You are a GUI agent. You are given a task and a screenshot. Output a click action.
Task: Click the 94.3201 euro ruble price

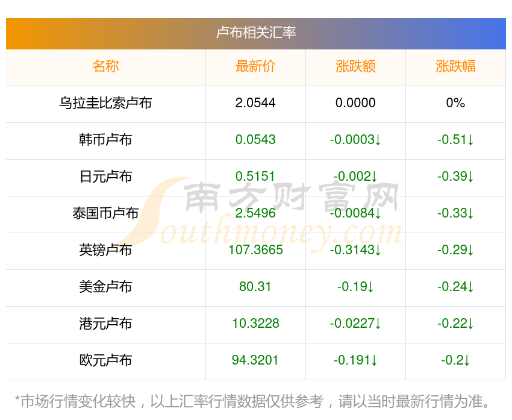coord(255,360)
